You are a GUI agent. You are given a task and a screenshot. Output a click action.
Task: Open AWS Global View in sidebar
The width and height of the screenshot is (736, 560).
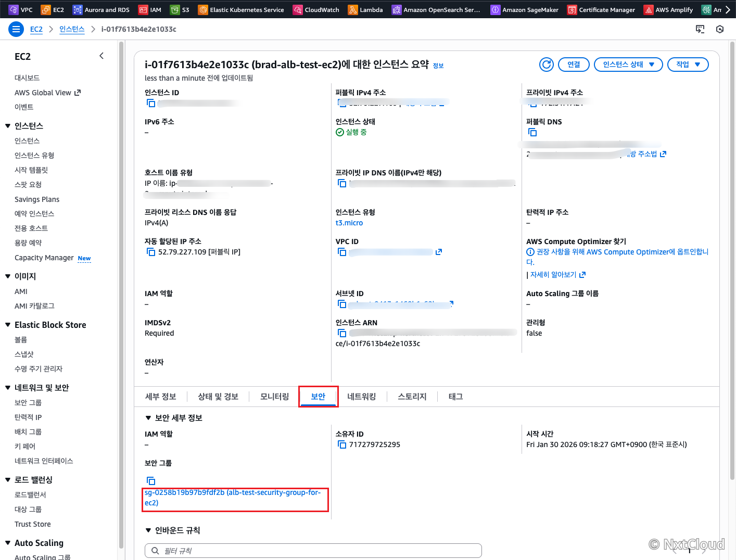(48, 93)
